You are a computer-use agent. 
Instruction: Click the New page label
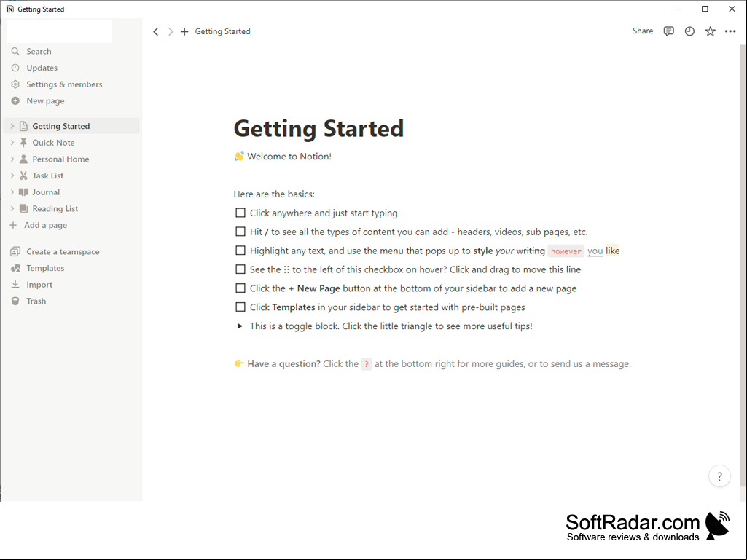(45, 101)
